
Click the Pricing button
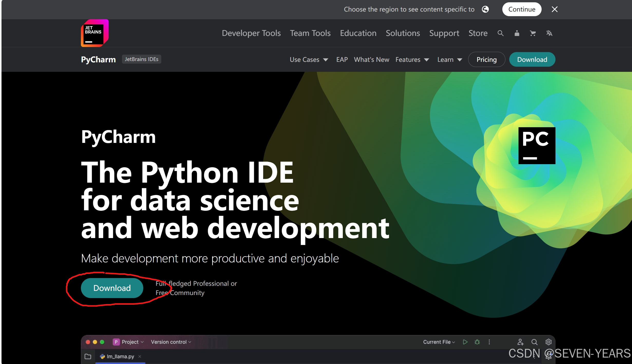(x=486, y=60)
